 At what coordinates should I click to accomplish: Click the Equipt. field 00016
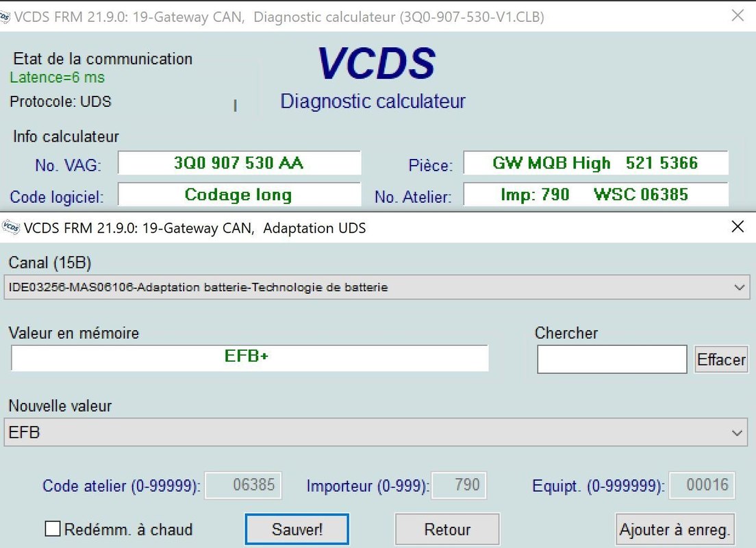pos(701,486)
